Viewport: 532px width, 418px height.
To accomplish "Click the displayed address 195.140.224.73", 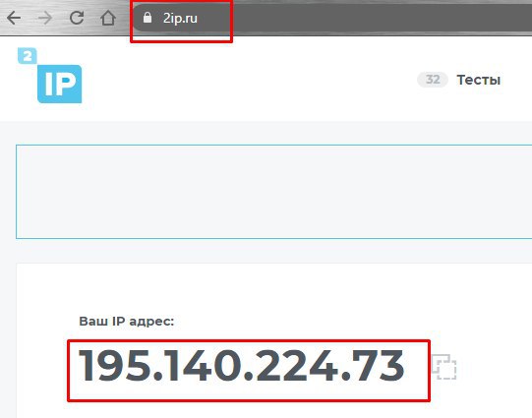I will click(x=241, y=366).
